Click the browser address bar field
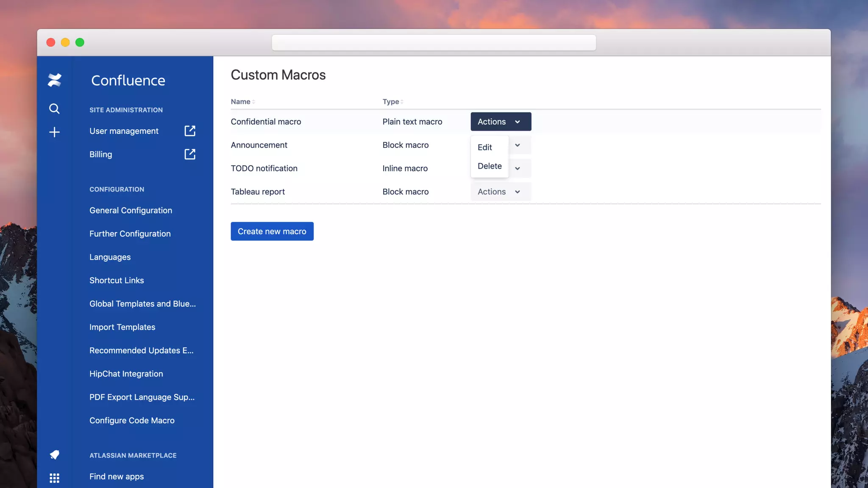 click(434, 43)
